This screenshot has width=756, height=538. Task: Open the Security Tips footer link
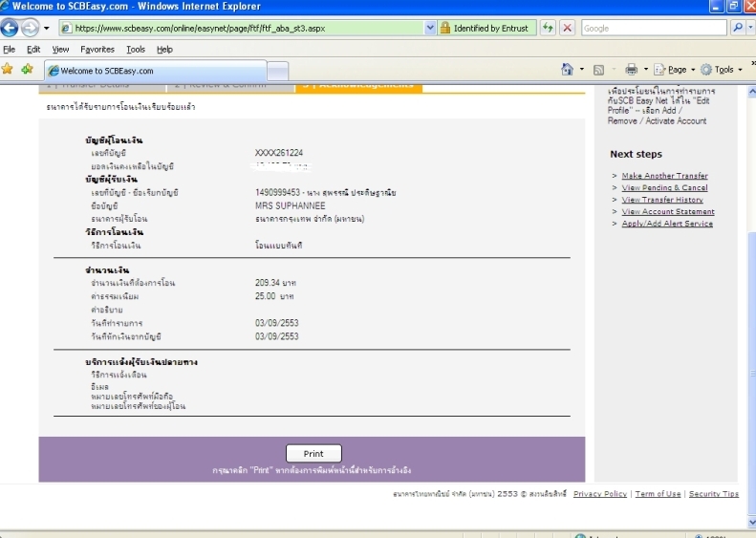pyautogui.click(x=714, y=494)
